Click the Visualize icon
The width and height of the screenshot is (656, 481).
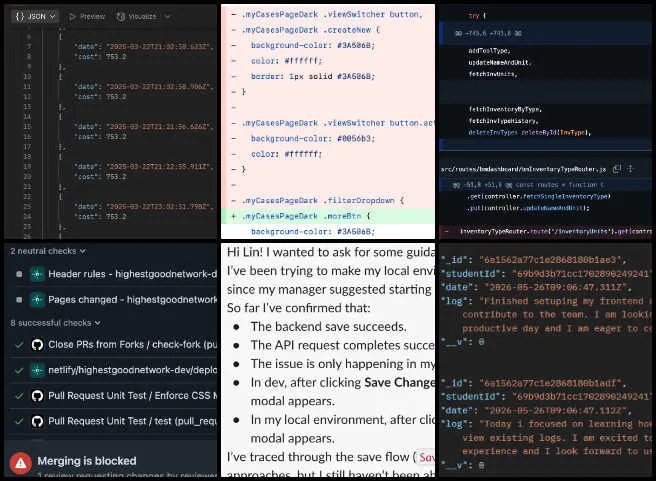click(x=120, y=16)
